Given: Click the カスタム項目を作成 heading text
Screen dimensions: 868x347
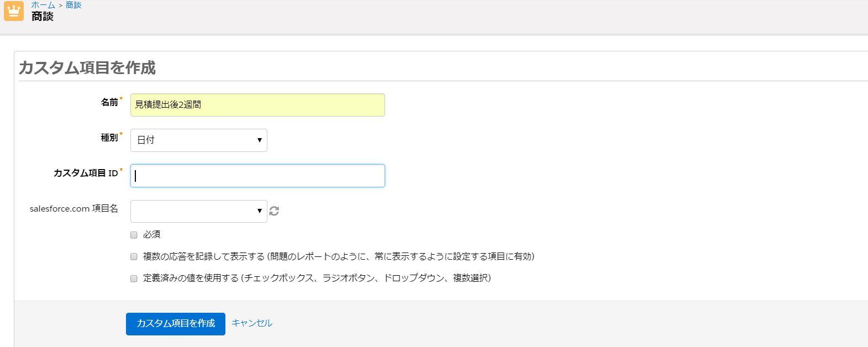Looking at the screenshot, I should point(87,67).
